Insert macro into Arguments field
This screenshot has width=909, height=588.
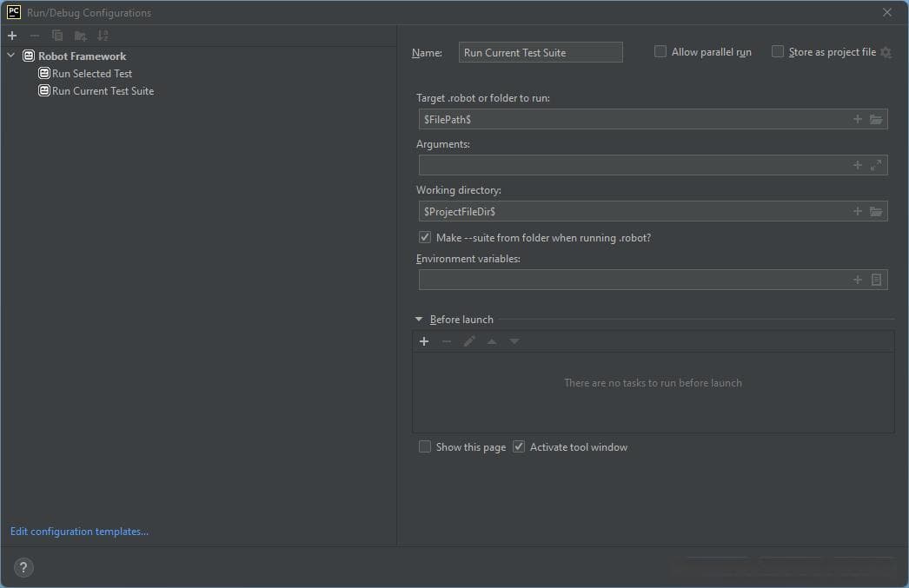[858, 165]
